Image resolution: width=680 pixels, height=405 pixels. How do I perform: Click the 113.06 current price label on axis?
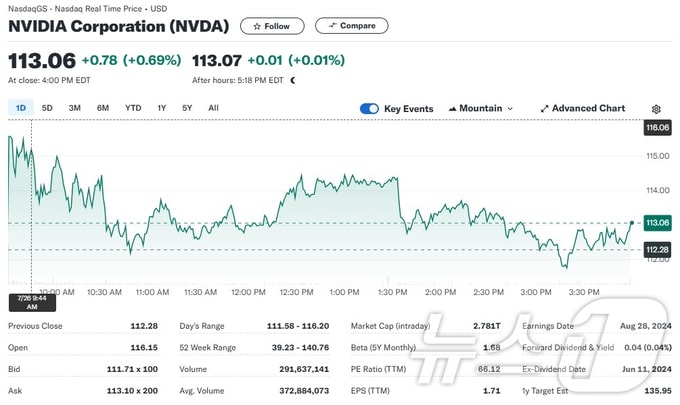[657, 223]
